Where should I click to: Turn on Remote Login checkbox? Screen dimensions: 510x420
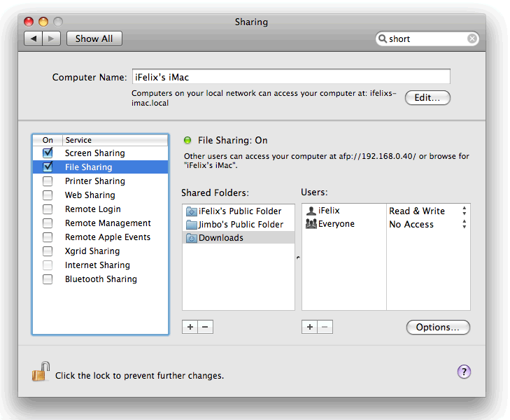pos(48,209)
